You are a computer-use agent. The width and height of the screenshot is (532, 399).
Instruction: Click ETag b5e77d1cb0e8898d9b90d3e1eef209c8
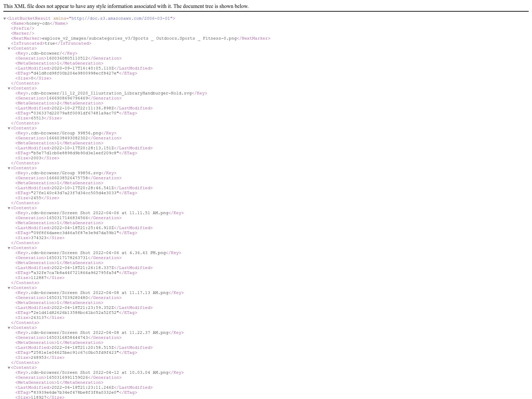(x=75, y=153)
